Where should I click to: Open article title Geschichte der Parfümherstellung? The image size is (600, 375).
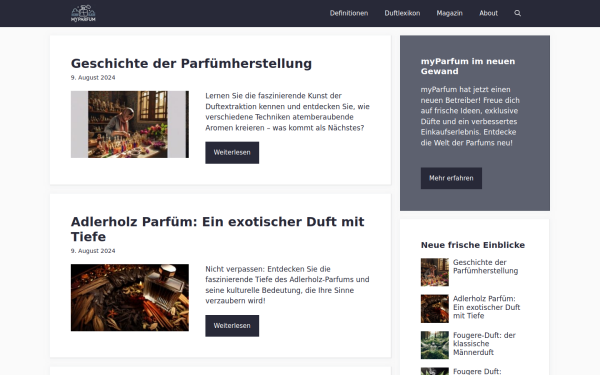(191, 64)
